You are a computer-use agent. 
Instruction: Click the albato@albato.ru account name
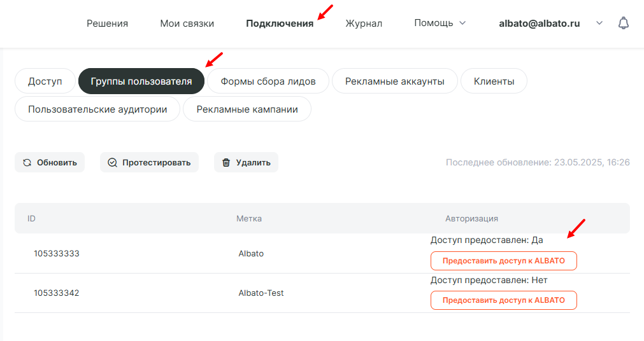(539, 24)
